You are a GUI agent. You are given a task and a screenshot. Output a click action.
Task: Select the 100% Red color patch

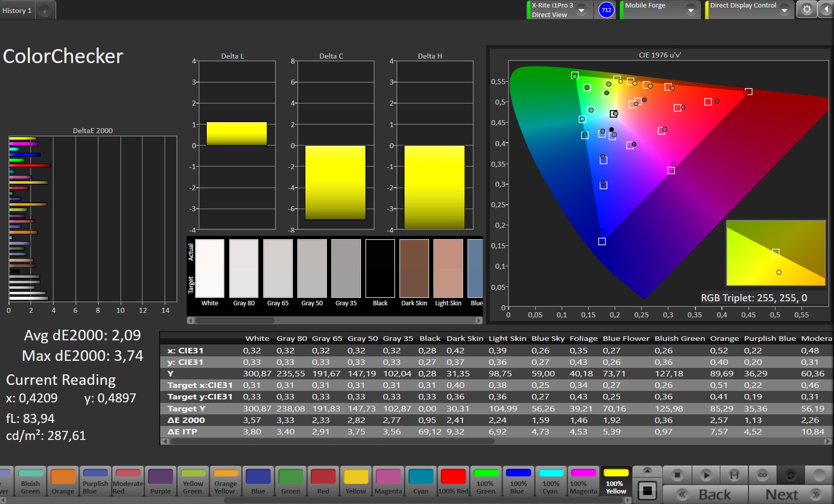point(453,481)
